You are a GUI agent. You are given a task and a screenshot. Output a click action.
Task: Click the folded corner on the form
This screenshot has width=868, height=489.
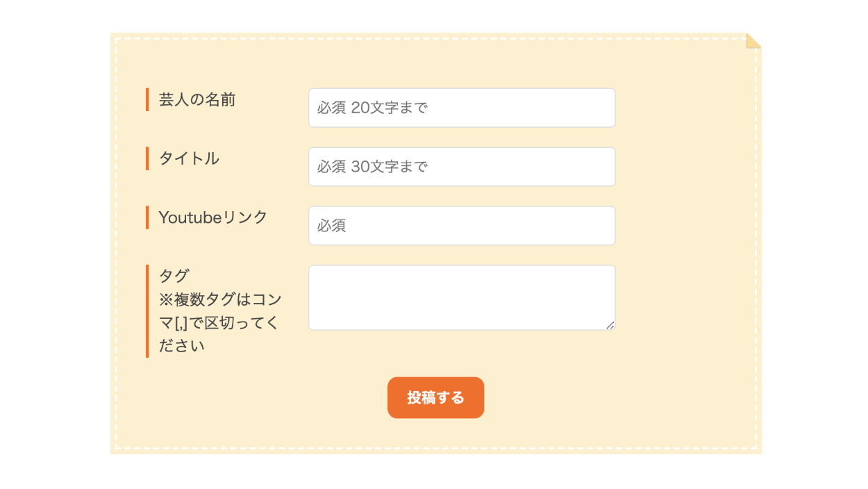coord(752,41)
